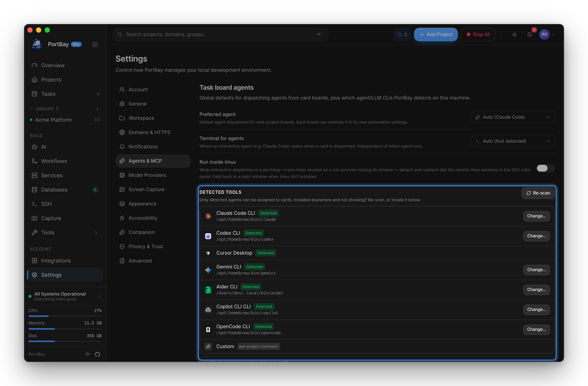588x386 pixels.
Task: Re-scan for detected tools
Action: pos(538,193)
